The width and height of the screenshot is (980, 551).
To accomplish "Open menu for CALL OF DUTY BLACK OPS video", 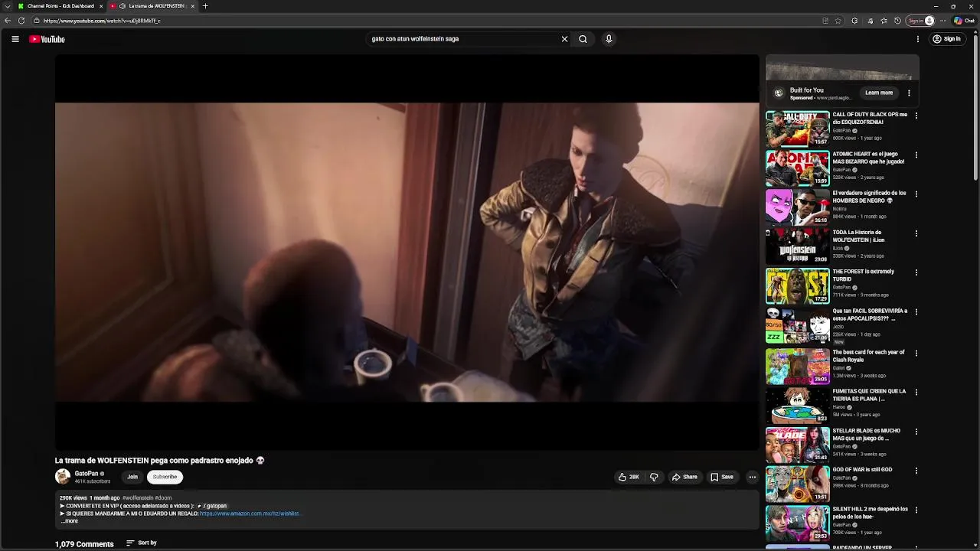I will point(916,116).
